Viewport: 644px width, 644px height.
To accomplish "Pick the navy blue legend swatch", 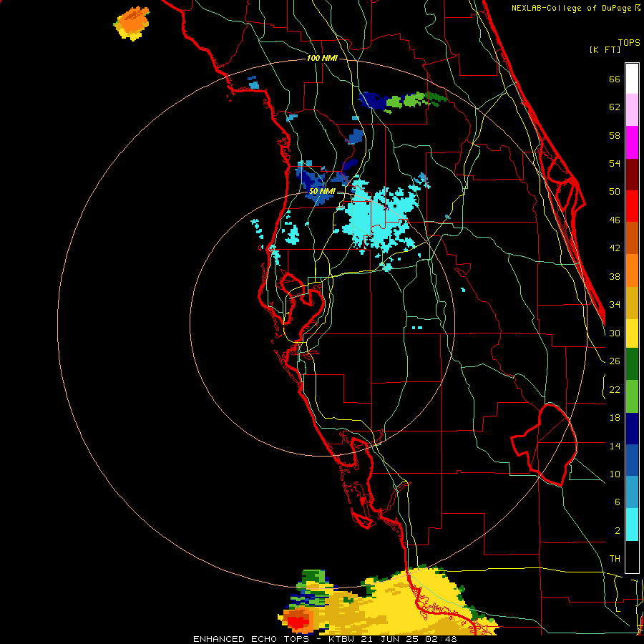I will pyautogui.click(x=632, y=429).
